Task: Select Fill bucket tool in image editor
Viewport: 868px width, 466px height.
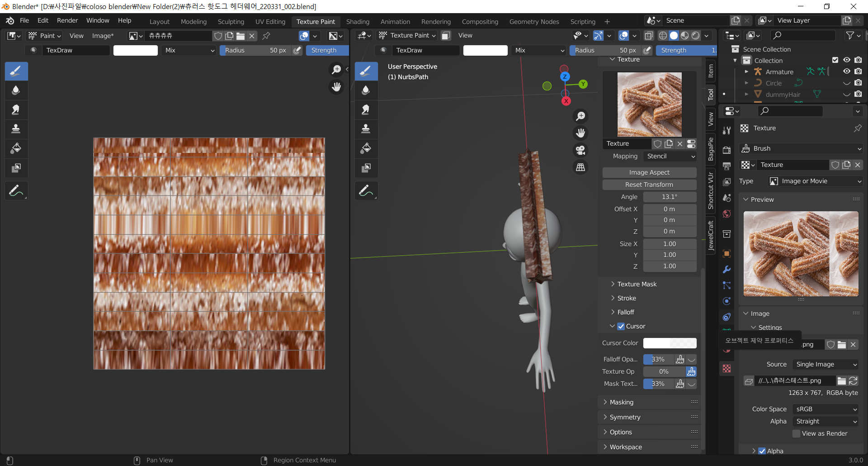Action: pos(16,148)
